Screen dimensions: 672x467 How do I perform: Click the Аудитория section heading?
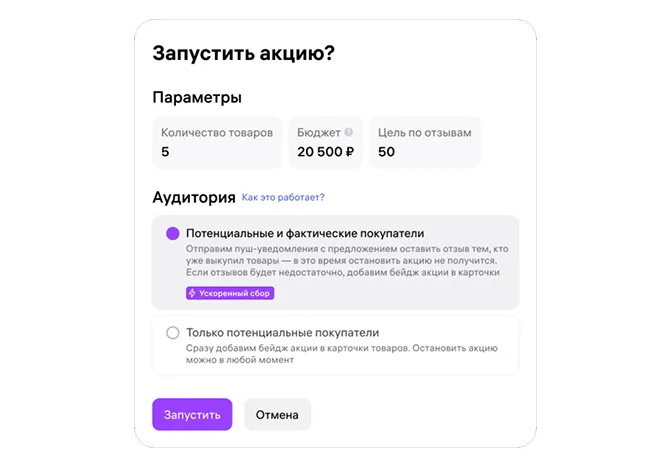[194, 198]
